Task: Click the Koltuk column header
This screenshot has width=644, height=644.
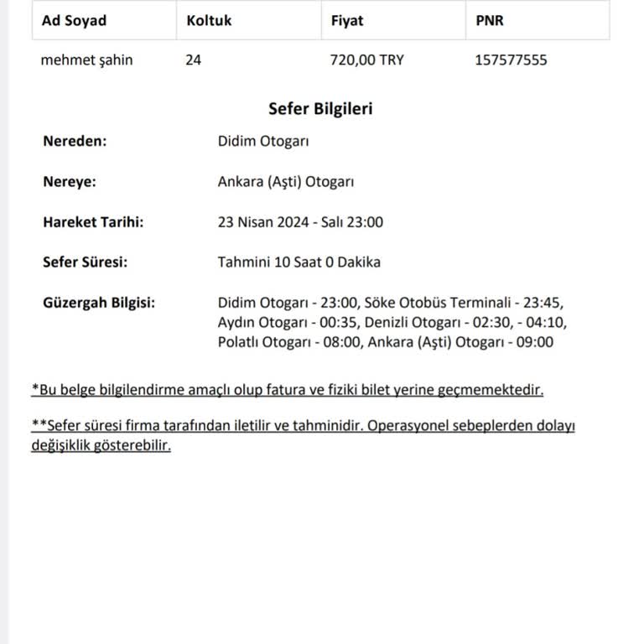Action: pyautogui.click(x=209, y=20)
